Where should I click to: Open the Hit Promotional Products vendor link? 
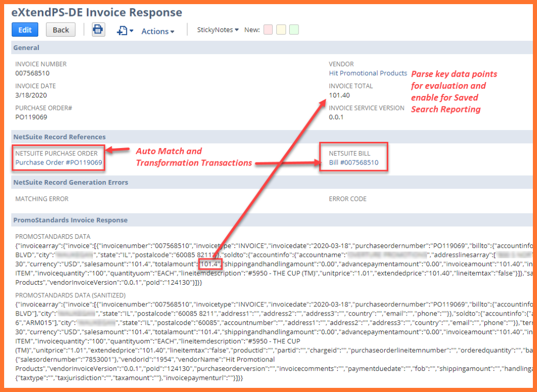coord(368,73)
